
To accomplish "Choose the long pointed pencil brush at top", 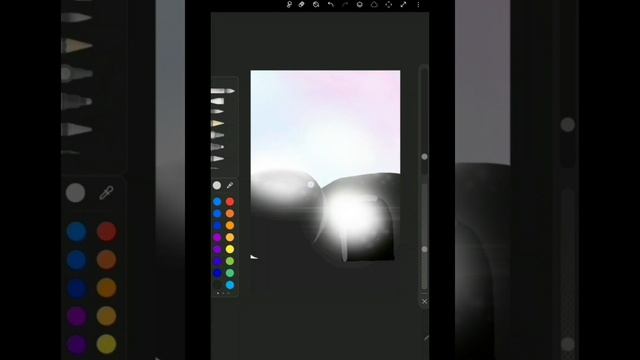I will [223, 91].
